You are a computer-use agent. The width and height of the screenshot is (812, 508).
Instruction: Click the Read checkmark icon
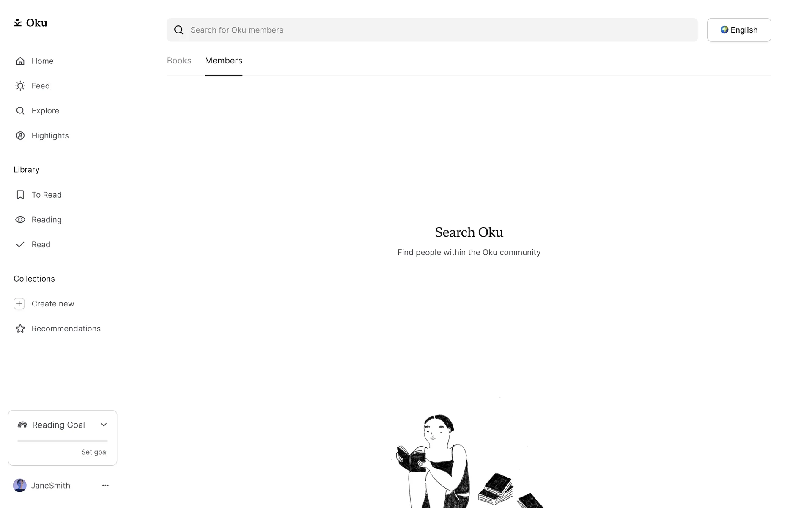point(20,244)
